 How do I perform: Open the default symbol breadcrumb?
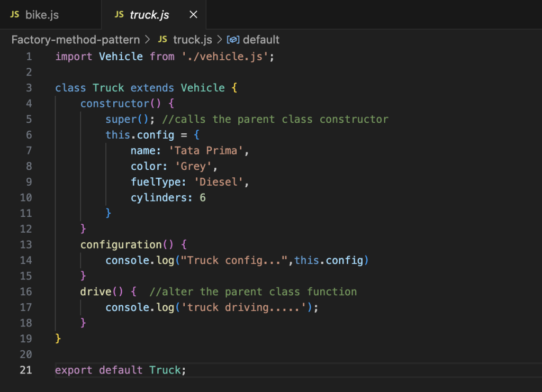[x=261, y=40]
